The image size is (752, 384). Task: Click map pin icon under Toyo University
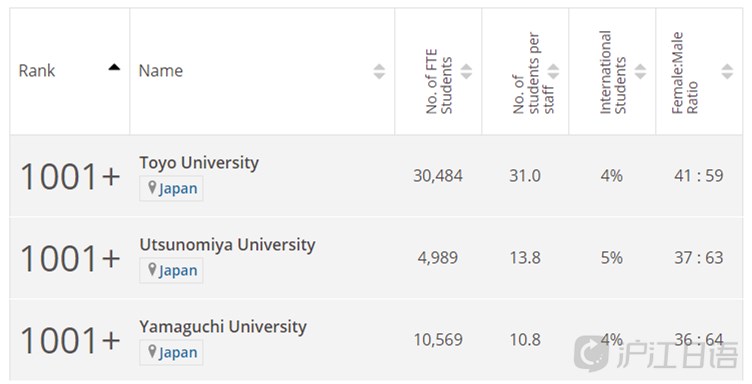tap(152, 187)
